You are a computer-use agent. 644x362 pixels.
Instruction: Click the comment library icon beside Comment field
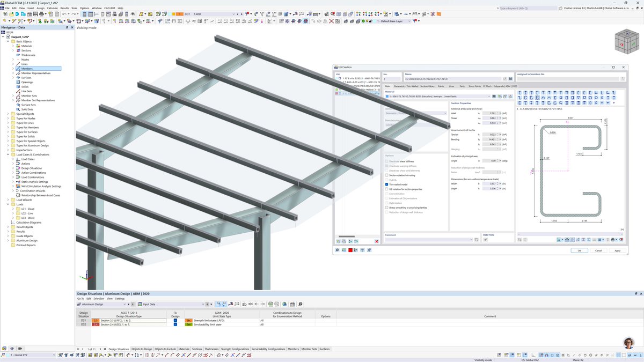[477, 240]
